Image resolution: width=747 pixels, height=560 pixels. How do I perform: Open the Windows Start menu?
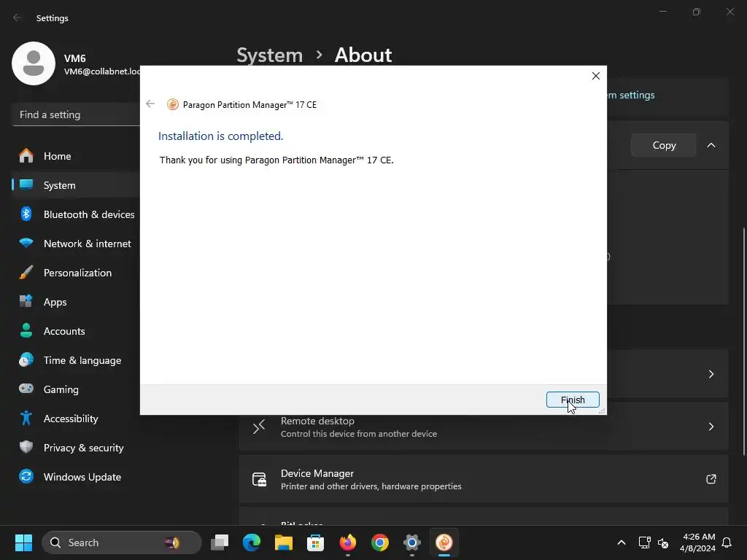click(23, 542)
